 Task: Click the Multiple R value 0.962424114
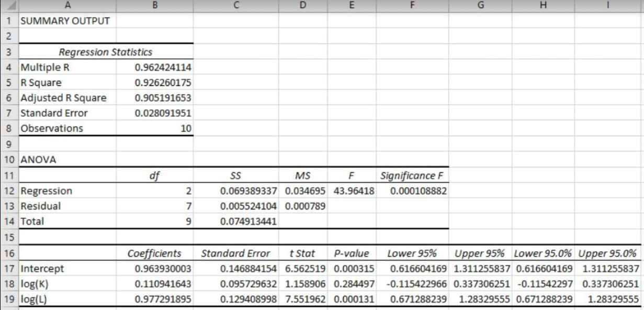pos(163,68)
